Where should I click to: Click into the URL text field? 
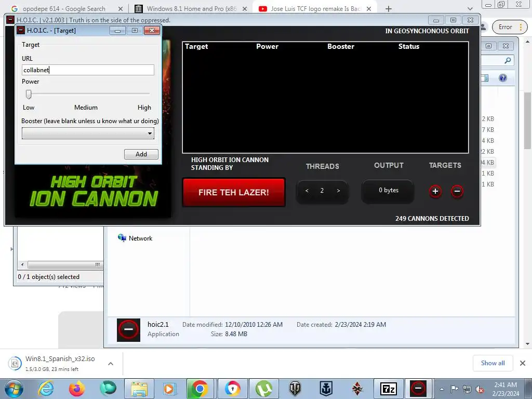click(88, 70)
